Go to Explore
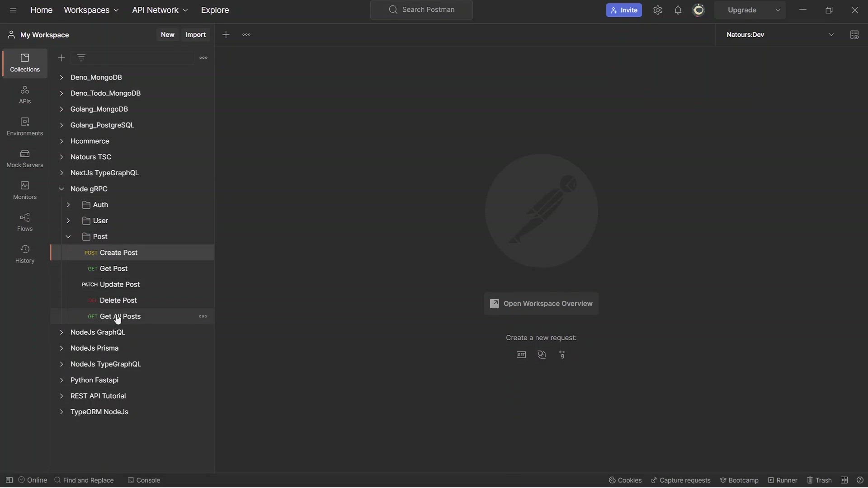Viewport: 868px width, 488px height. (215, 10)
